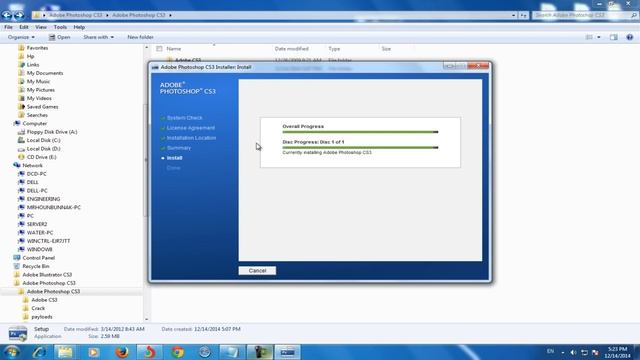Image resolution: width=640 pixels, height=360 pixels.
Task: Select the Installation Location step
Action: tap(191, 138)
